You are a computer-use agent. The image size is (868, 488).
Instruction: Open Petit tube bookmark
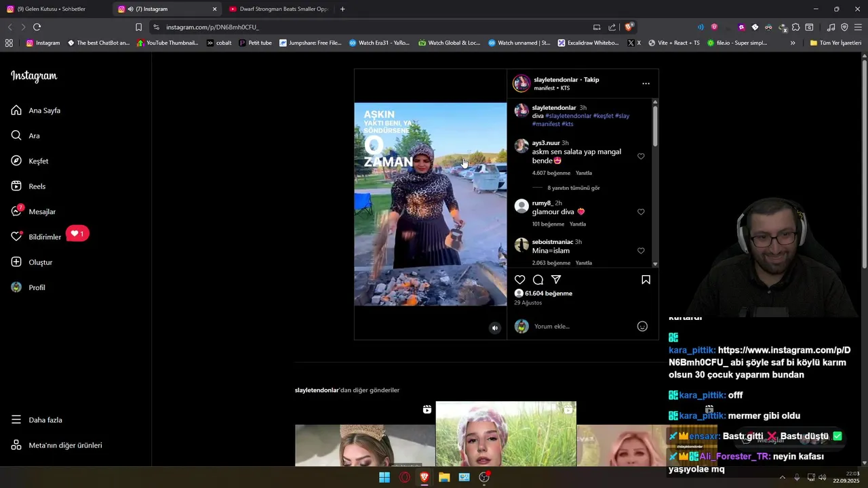tap(255, 43)
